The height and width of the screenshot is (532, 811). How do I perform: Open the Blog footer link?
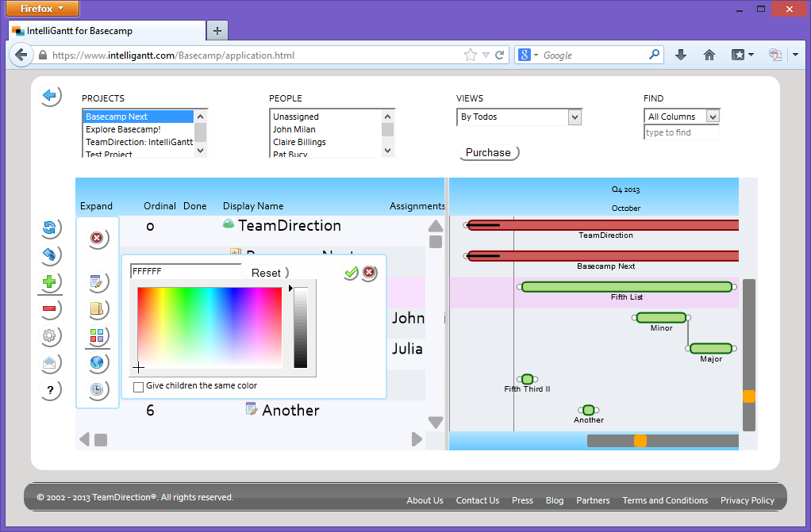click(555, 500)
